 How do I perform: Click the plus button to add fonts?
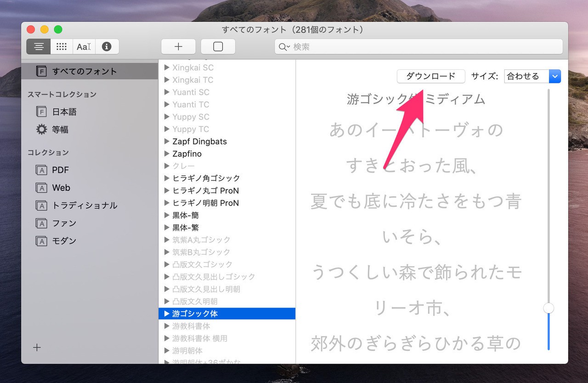click(x=178, y=46)
